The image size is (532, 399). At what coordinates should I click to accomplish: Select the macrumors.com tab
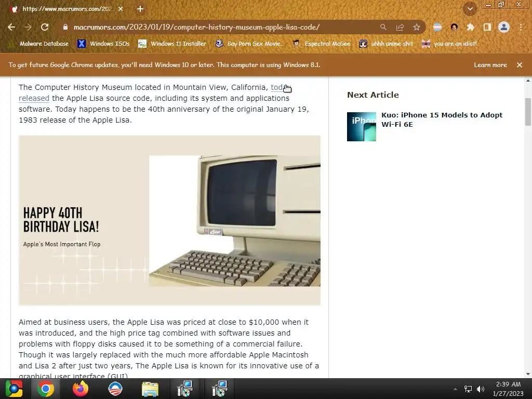[x=66, y=9]
